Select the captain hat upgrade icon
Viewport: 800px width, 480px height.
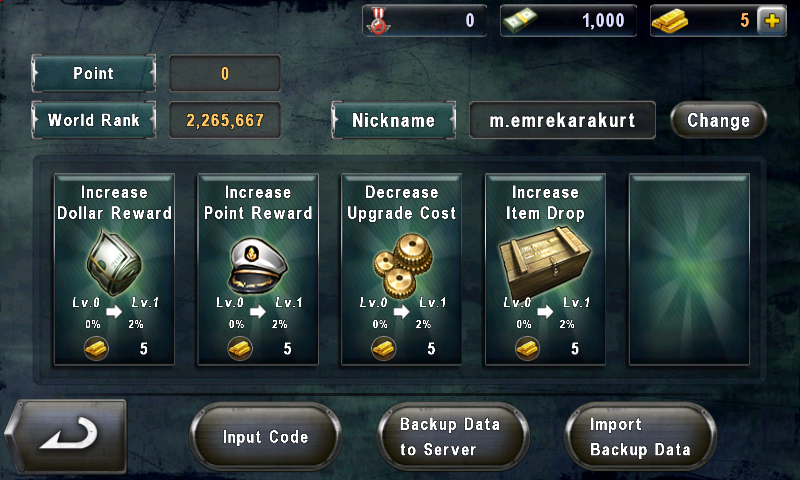(258, 265)
